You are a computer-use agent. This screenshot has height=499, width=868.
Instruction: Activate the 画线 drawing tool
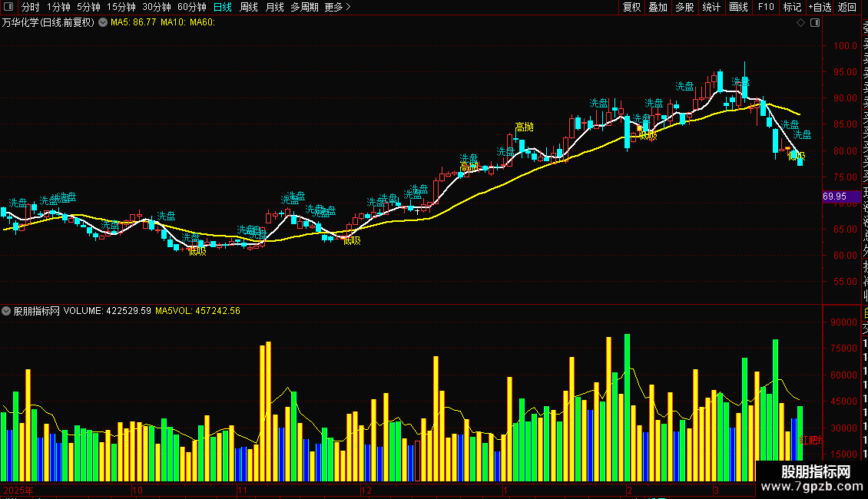click(738, 7)
